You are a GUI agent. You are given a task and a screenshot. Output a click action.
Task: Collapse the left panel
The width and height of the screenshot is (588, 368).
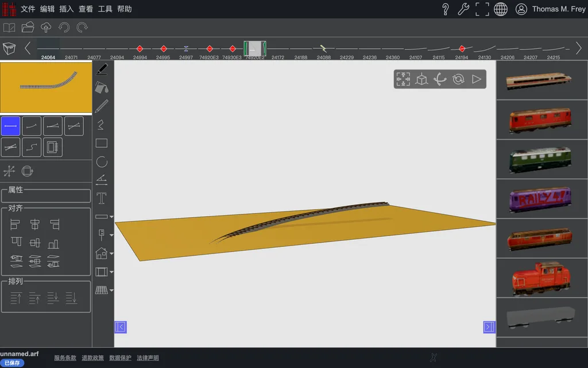click(121, 327)
